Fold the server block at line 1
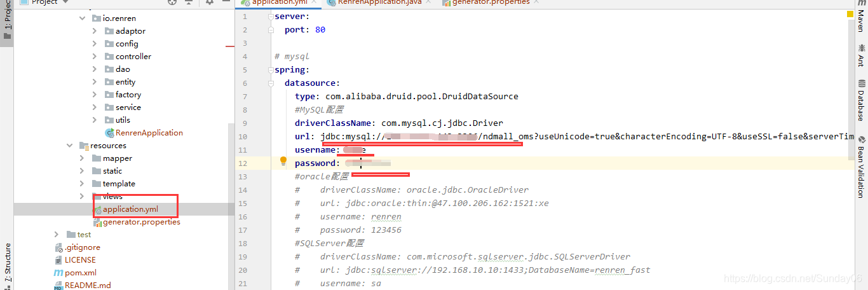868x290 pixels. 270,16
